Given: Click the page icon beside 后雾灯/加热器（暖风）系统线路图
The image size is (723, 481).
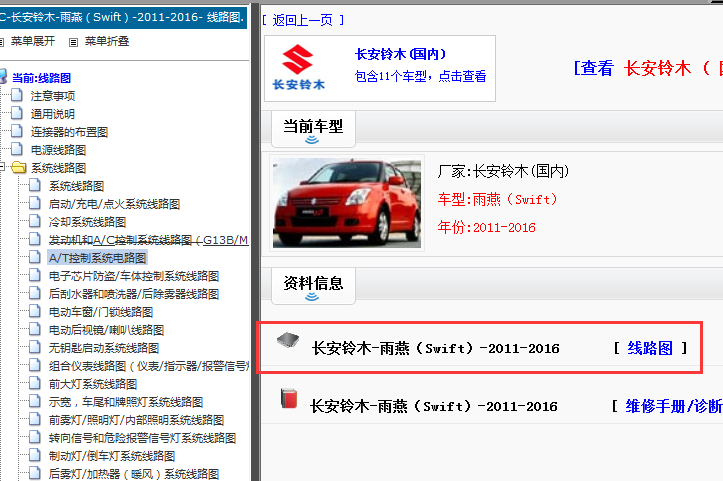Looking at the screenshot, I should pyautogui.click(x=35, y=473).
